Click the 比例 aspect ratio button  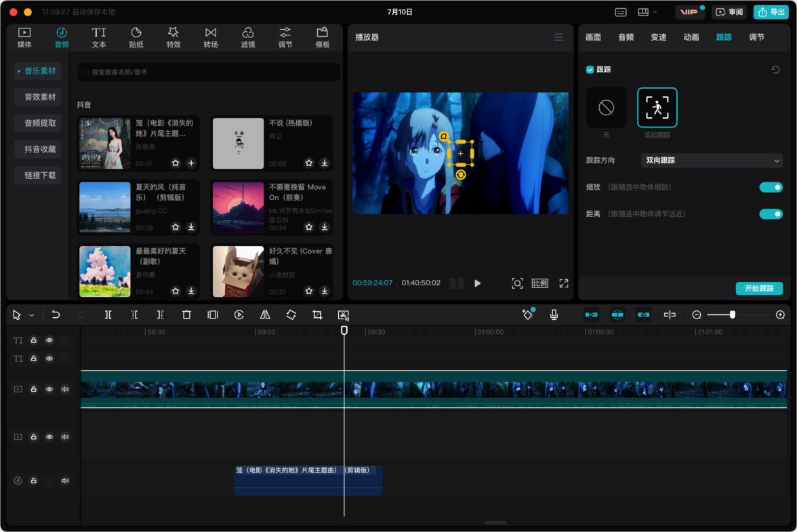[x=539, y=283]
